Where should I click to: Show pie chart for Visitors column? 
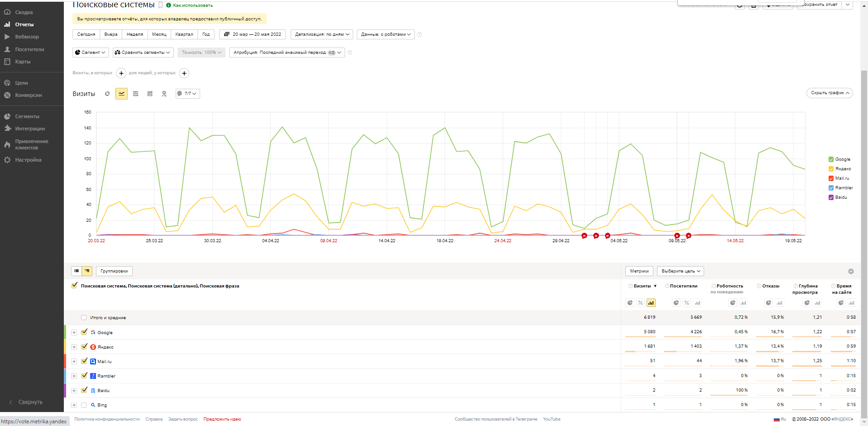tap(676, 303)
